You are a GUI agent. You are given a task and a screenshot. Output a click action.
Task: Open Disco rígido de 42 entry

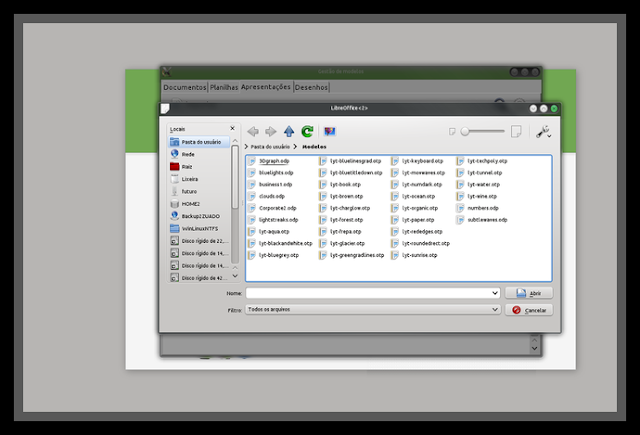[199, 278]
